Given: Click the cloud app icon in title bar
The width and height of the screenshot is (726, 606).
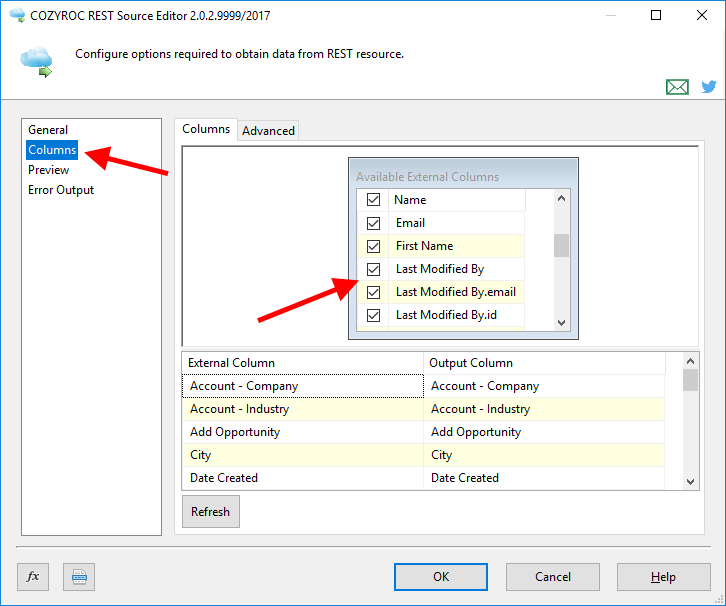Looking at the screenshot, I should (18, 15).
